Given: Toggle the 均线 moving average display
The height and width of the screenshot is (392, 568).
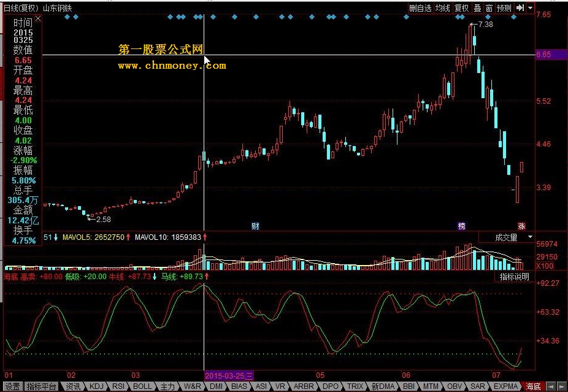Looking at the screenshot, I should pyautogui.click(x=443, y=8).
